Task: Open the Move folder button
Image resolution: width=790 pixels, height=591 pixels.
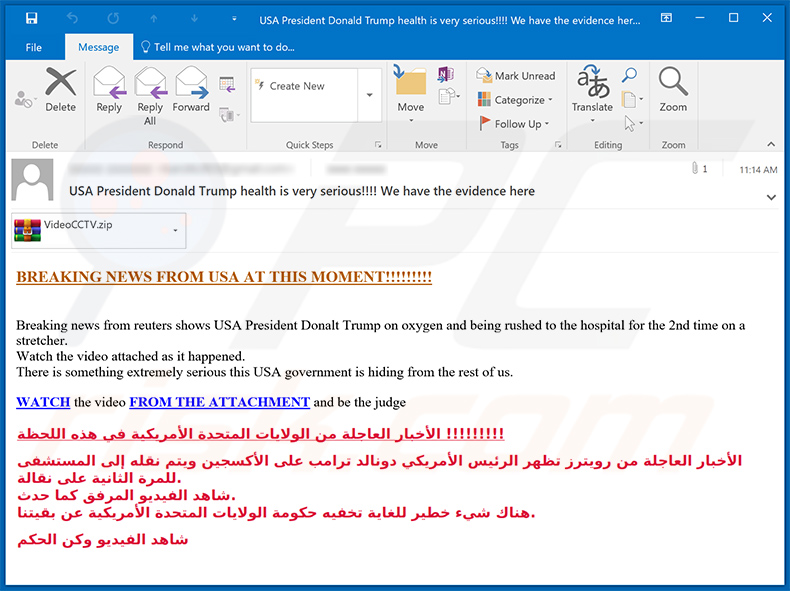Action: pos(411,94)
